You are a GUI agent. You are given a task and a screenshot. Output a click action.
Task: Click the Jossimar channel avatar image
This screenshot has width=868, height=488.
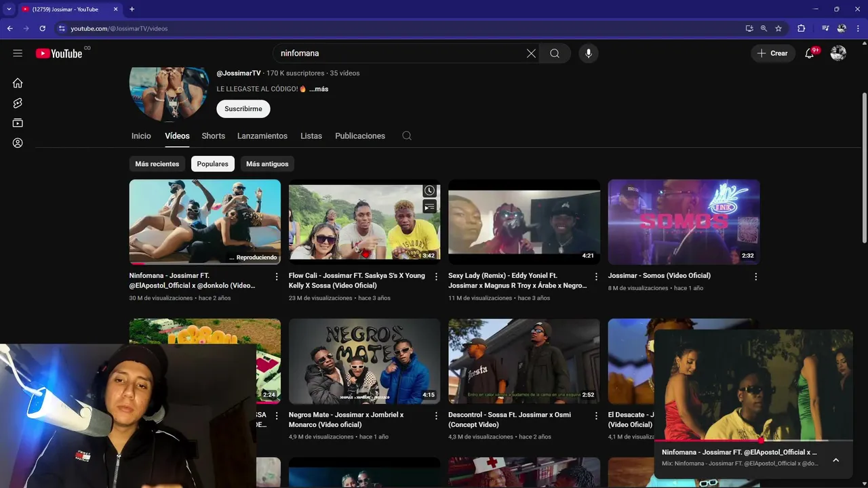(169, 94)
